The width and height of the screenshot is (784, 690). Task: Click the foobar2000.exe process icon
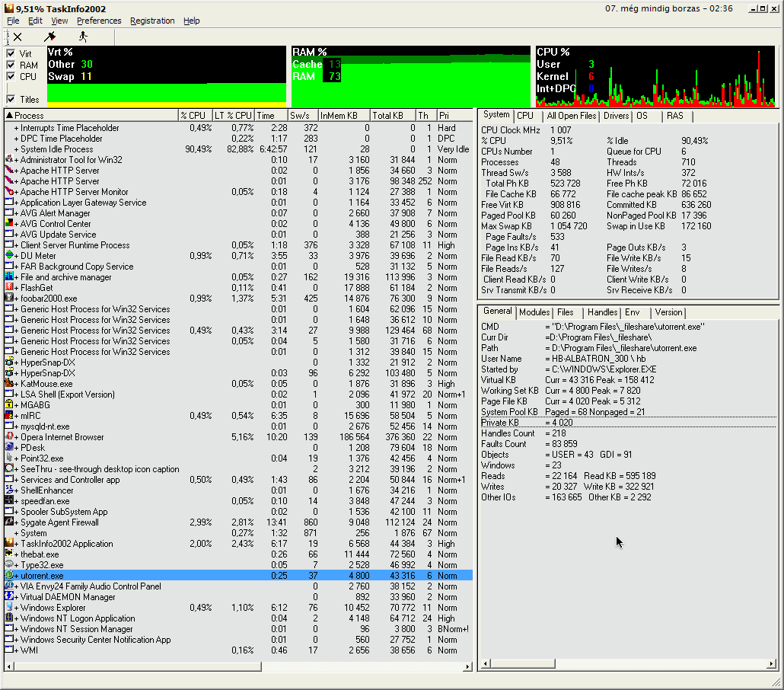9,299
